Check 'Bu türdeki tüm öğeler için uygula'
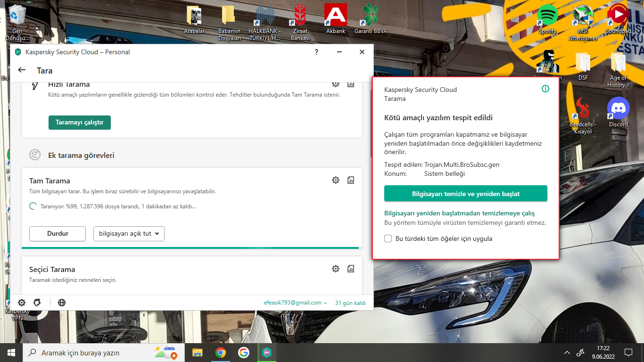Viewport: 644px width, 362px height. pyautogui.click(x=388, y=239)
